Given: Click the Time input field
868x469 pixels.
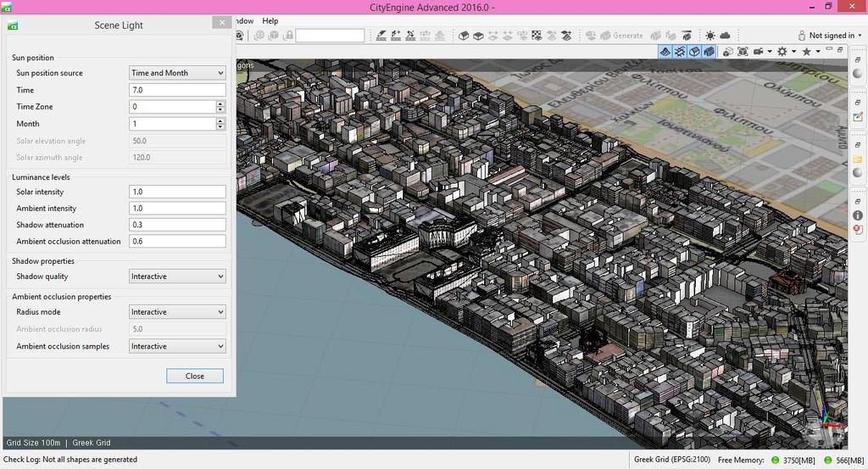Looking at the screenshot, I should pos(177,90).
